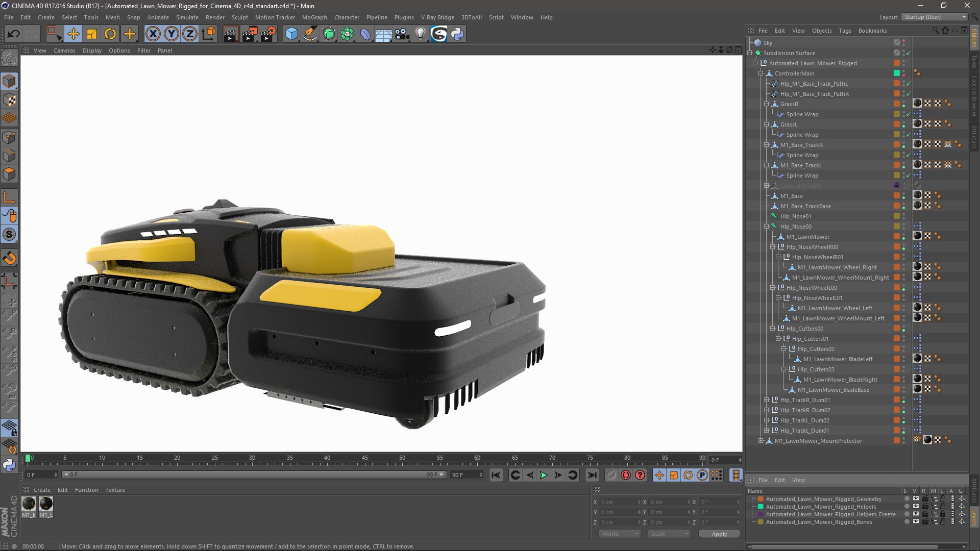Open the Object Manager Tags menu
This screenshot has height=551, width=980.
tap(845, 31)
